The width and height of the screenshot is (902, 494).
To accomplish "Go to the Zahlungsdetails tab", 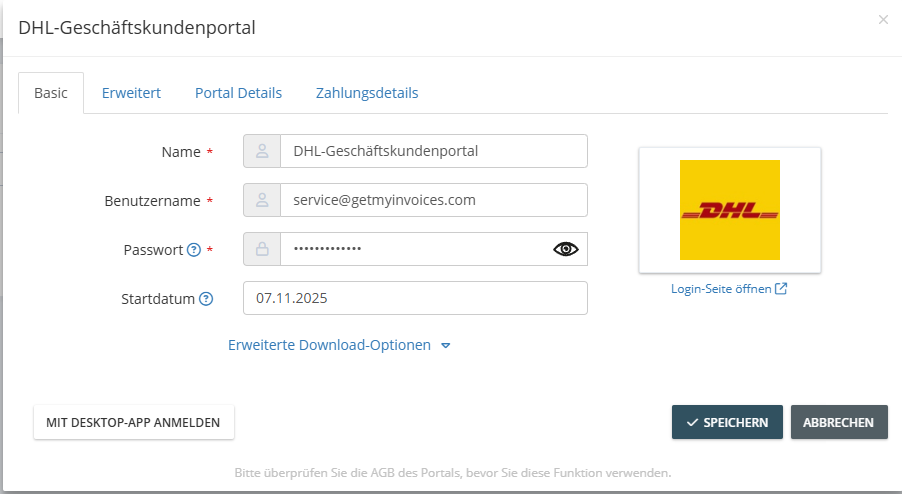I will pos(367,93).
